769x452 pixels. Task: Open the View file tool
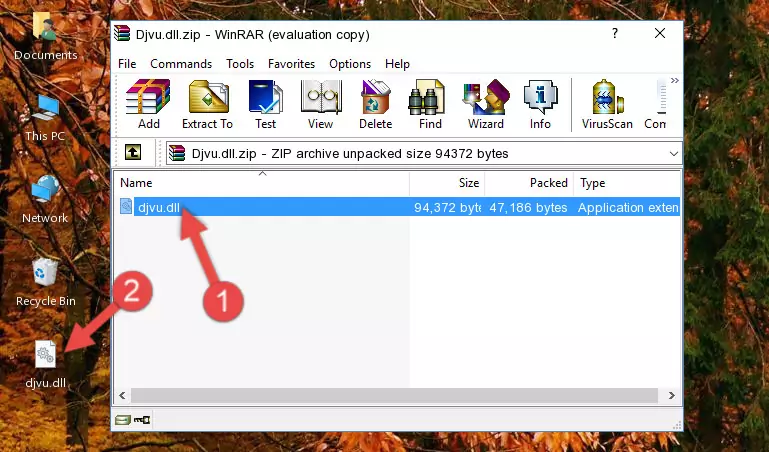[x=321, y=104]
